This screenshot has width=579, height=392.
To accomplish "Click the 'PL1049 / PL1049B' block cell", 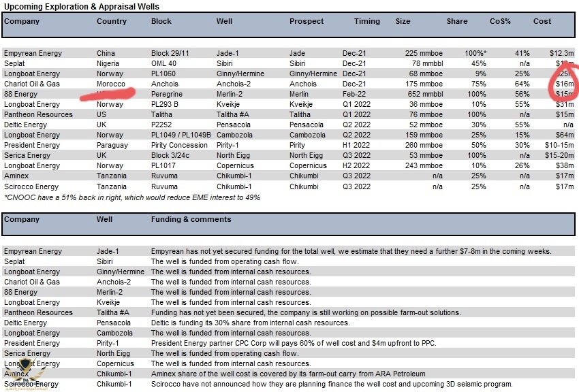I will coord(181,135).
